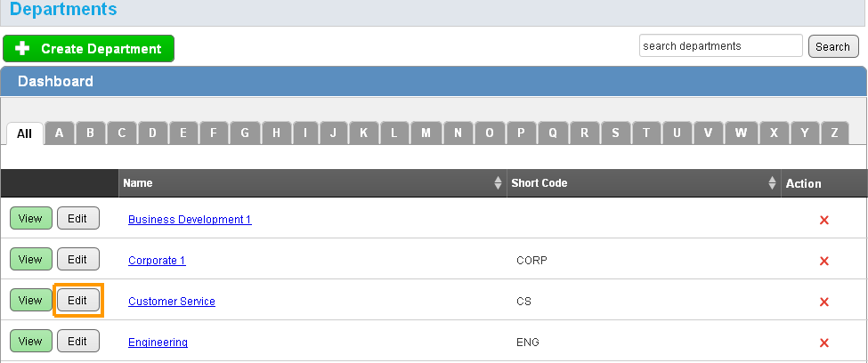Sort by Short Code column arrows

[772, 183]
